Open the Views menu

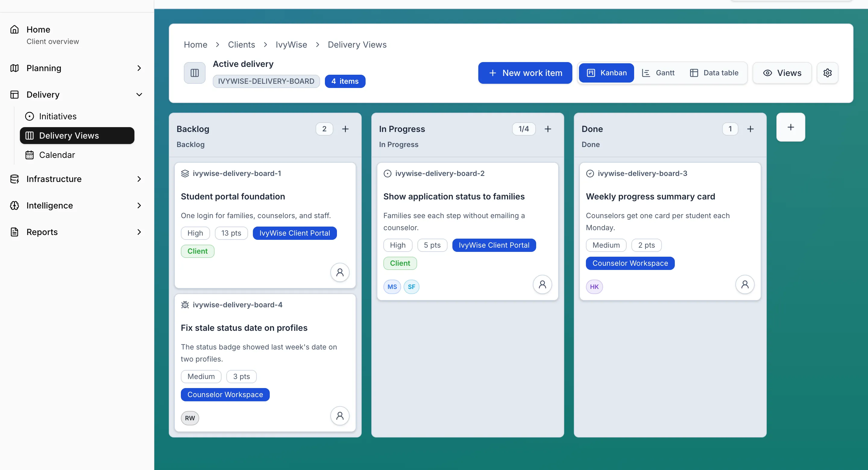click(782, 73)
